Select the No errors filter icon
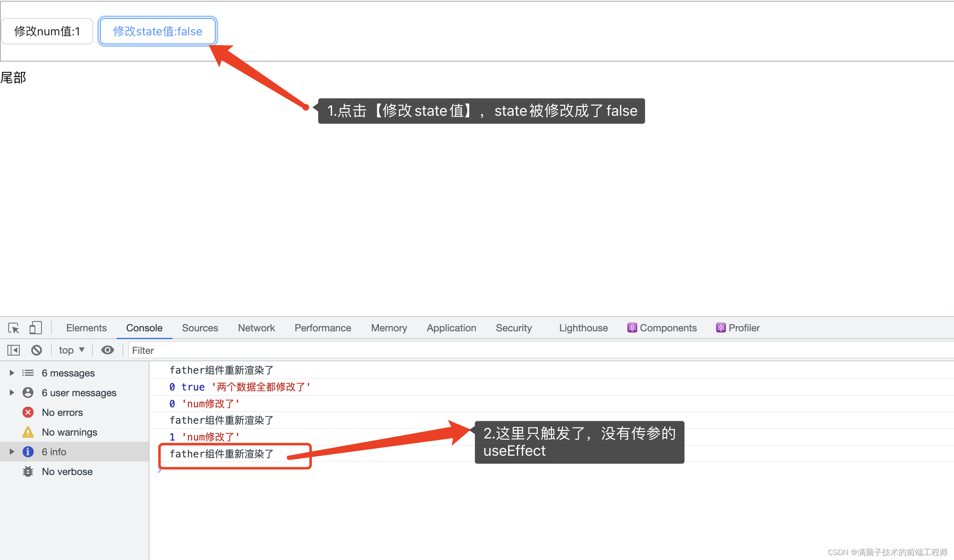 click(28, 413)
